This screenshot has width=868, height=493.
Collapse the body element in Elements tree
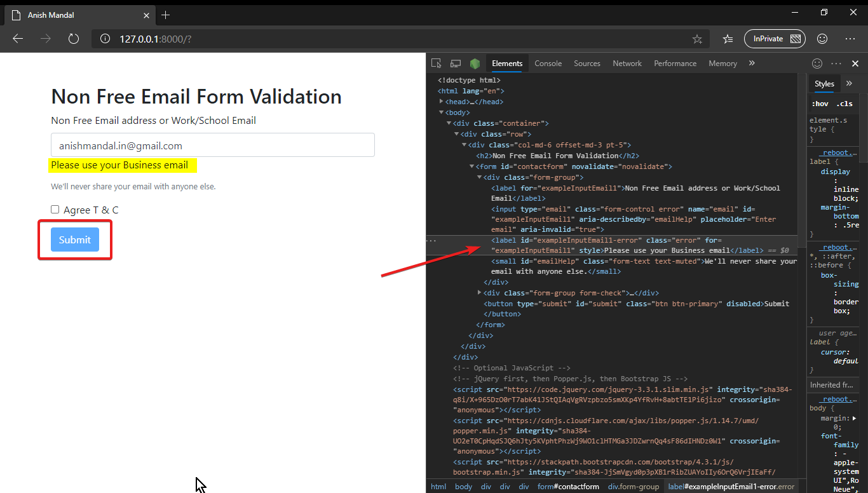point(441,112)
